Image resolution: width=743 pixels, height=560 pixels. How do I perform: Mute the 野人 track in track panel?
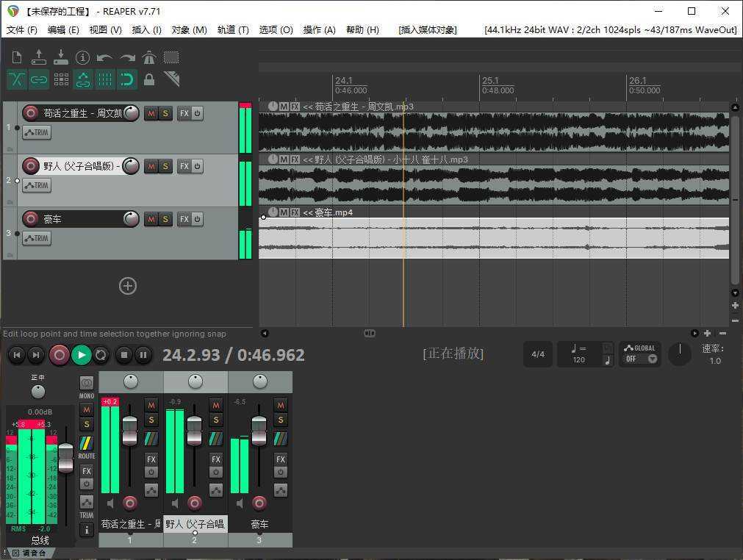[x=151, y=166]
